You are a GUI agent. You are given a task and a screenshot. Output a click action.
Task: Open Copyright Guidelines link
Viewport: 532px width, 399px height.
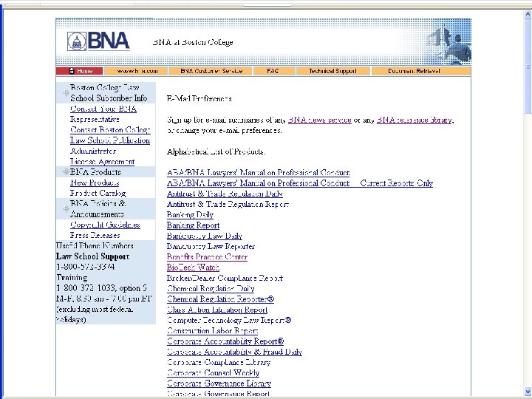[105, 225]
